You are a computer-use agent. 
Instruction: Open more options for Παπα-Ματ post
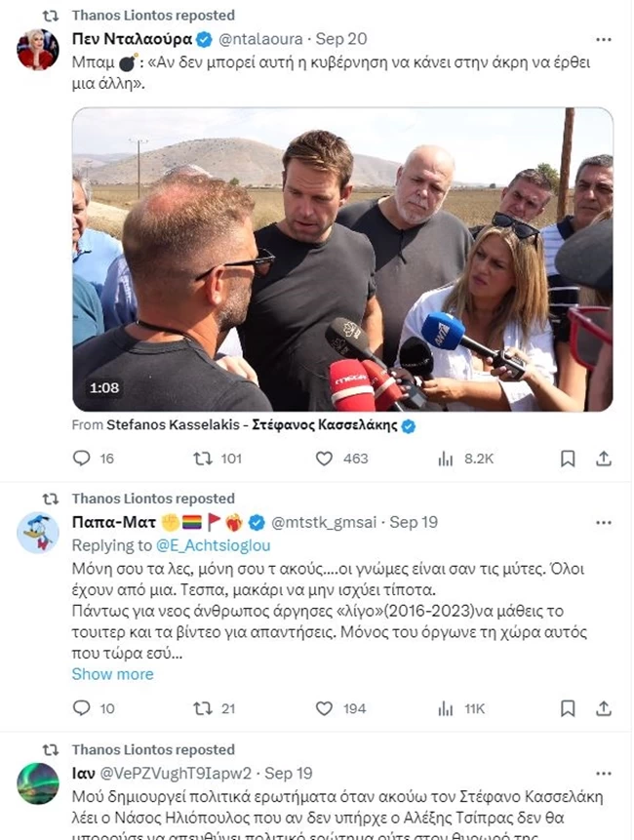[x=604, y=523]
